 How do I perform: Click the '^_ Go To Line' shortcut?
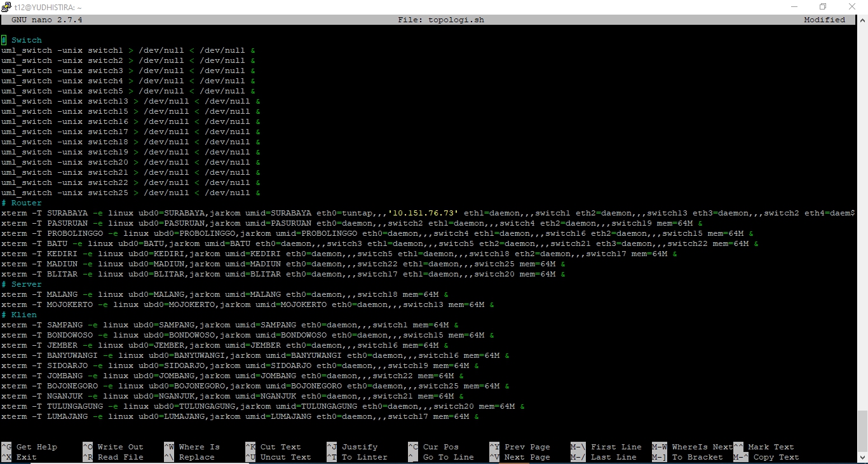[x=441, y=457]
